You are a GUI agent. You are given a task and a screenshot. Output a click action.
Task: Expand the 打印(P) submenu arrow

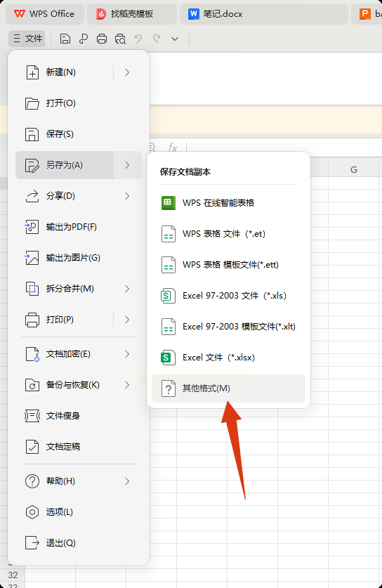(128, 320)
